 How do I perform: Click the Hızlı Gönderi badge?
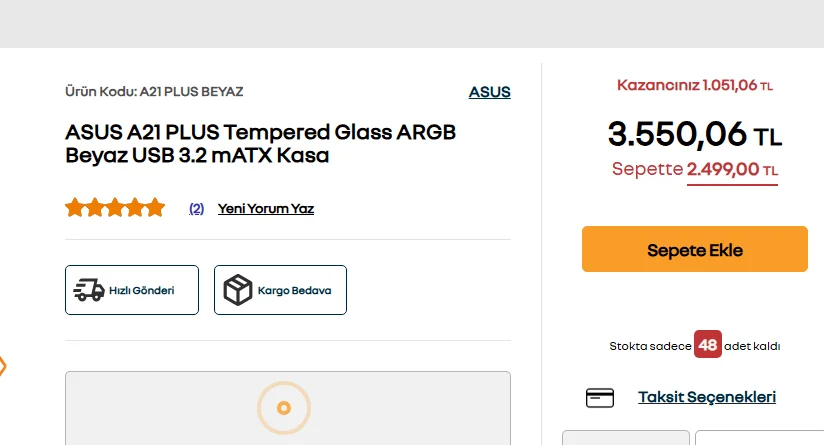coord(132,290)
